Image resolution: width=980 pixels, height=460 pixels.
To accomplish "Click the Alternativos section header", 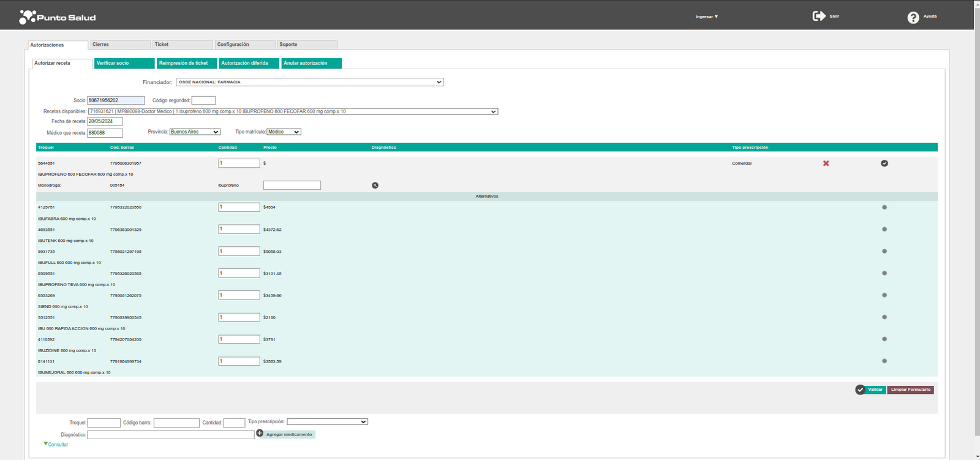I will [x=487, y=197].
